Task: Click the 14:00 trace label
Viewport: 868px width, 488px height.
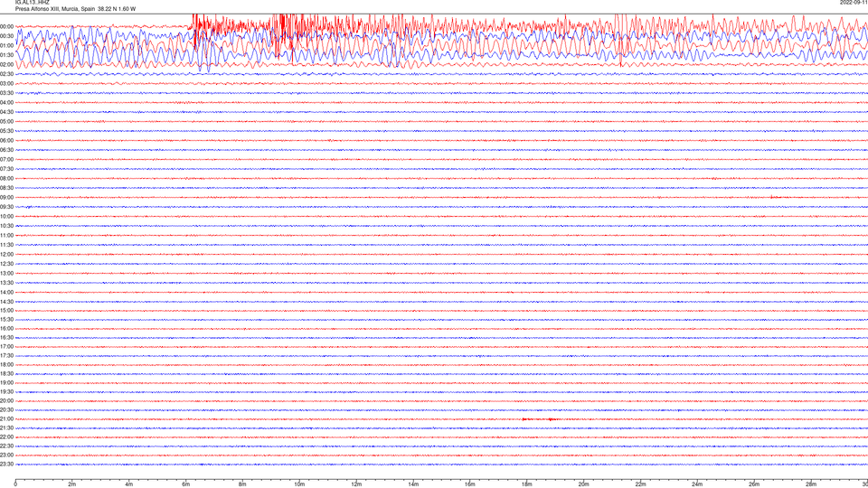Action: 6,292
